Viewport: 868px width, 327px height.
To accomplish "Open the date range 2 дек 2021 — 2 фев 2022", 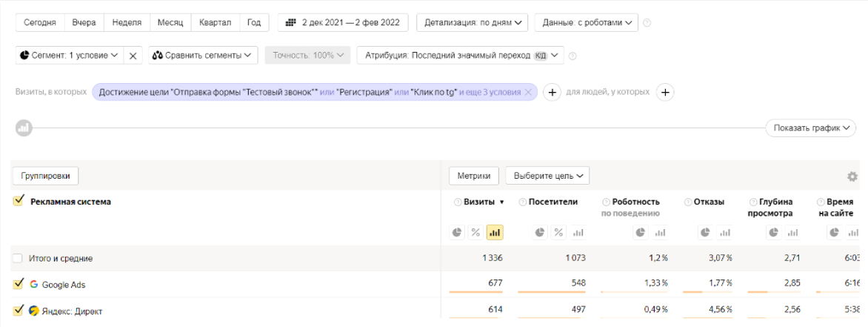I will pyautogui.click(x=343, y=23).
